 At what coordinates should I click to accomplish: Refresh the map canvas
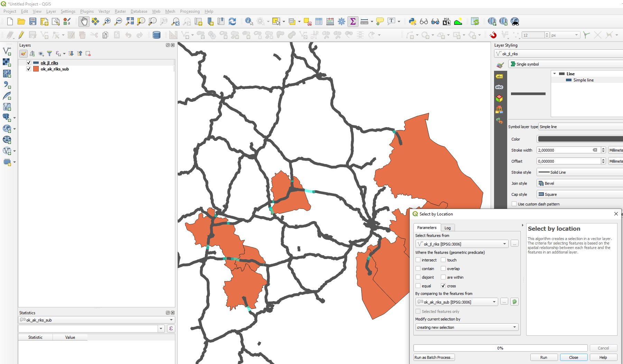point(232,21)
